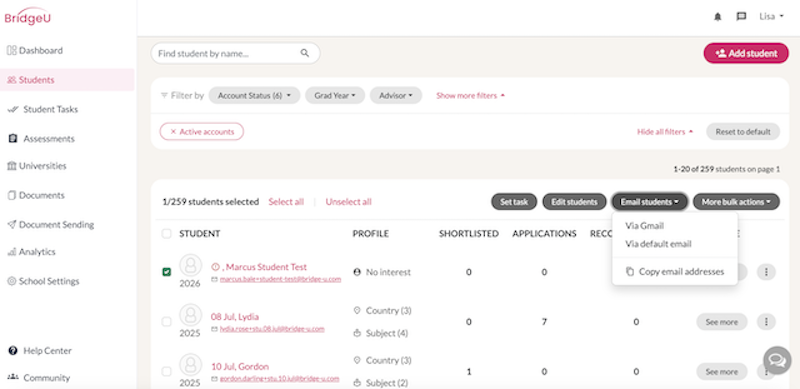Open notifications bell icon

718,17
